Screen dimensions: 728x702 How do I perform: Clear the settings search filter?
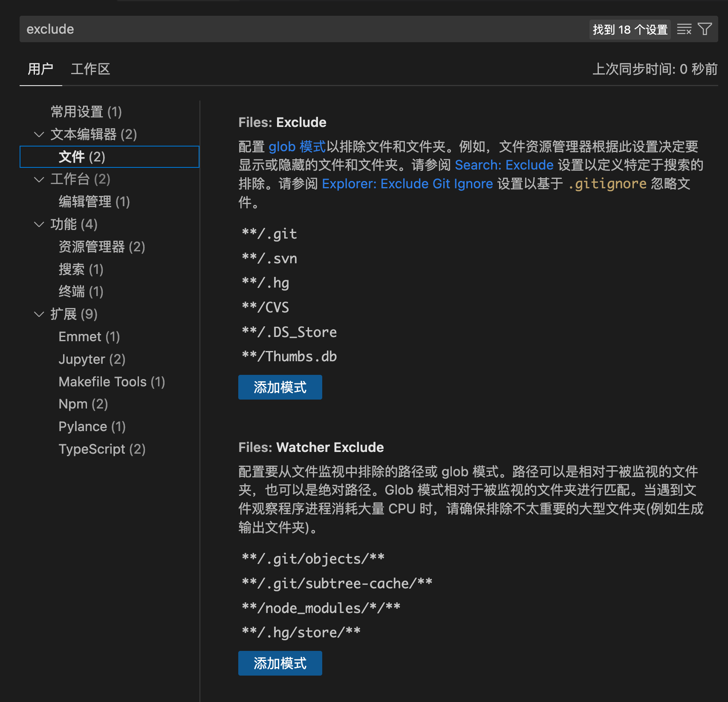click(684, 29)
